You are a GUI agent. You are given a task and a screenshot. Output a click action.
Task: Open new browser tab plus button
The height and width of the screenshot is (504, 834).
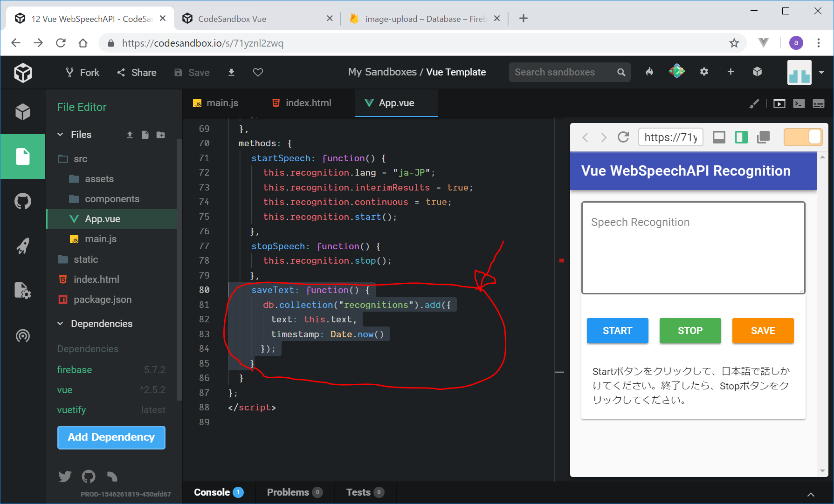[x=523, y=18]
